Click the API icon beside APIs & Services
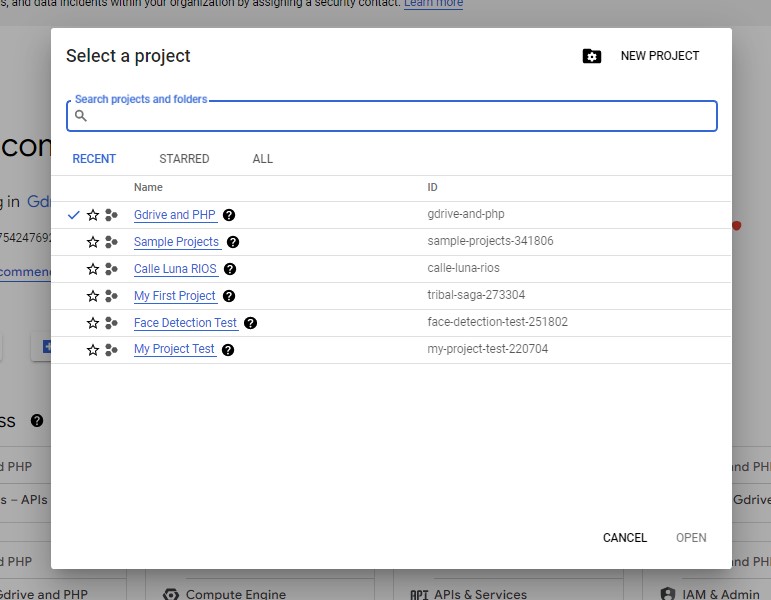 point(419,595)
